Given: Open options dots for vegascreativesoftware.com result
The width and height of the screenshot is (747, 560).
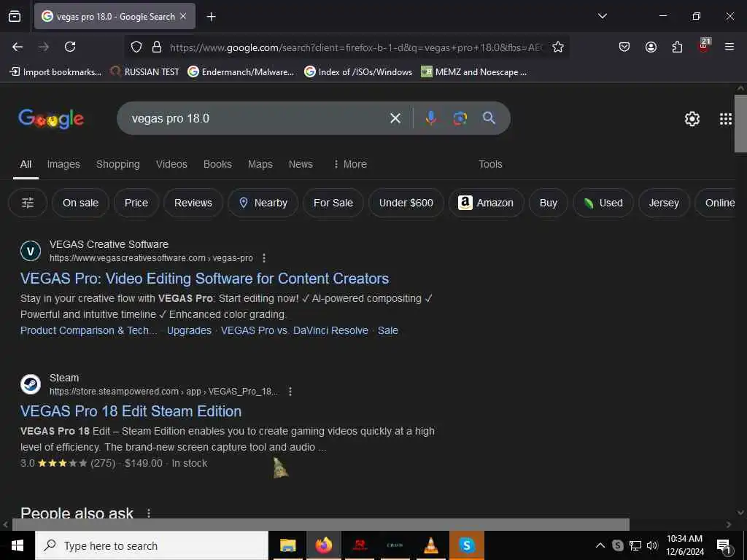Looking at the screenshot, I should click(264, 258).
